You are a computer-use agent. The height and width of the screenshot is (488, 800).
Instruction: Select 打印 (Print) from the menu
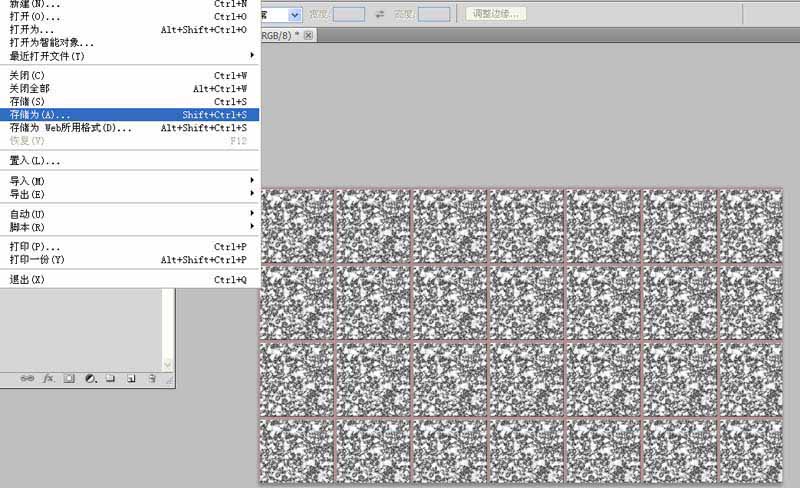tap(130, 247)
